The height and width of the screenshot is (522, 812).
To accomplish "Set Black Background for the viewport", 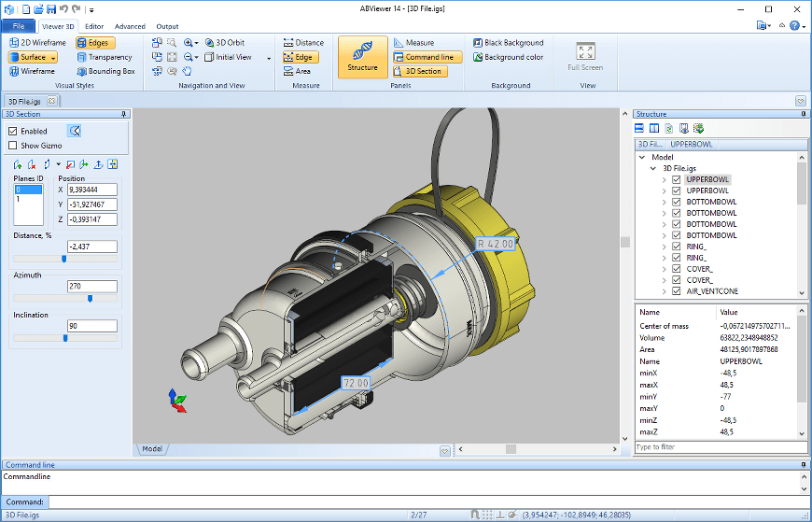I will click(508, 42).
